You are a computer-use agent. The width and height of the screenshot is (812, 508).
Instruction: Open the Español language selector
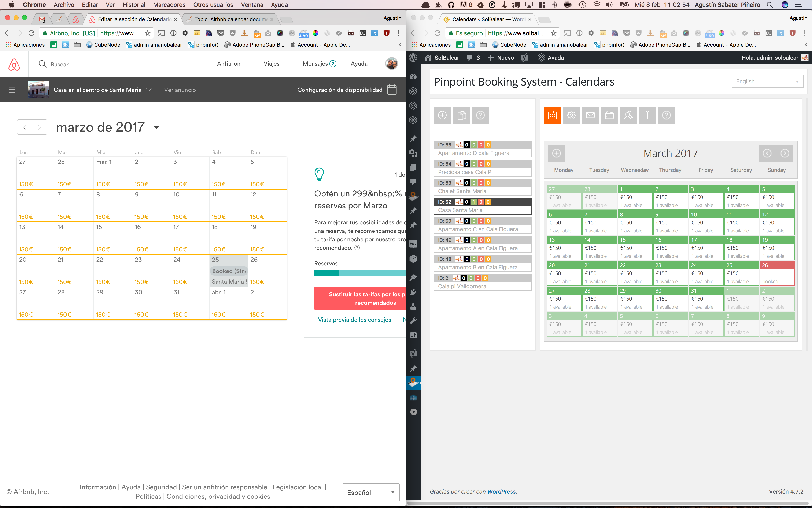pos(371,492)
